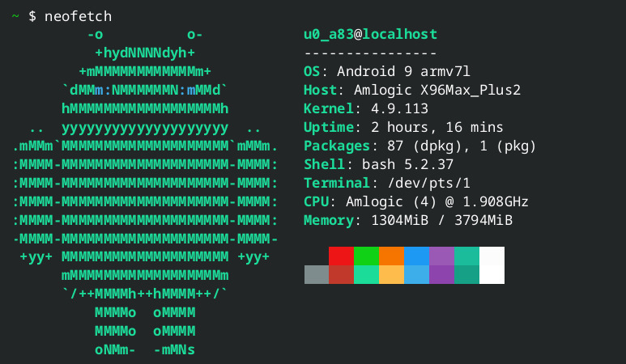Select the mint green color block

[x=367, y=275]
